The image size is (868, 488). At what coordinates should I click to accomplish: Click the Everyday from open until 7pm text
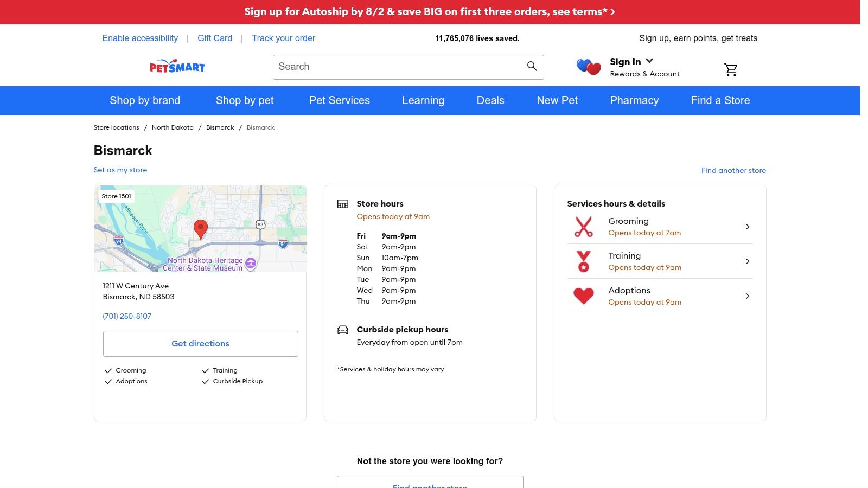pos(410,342)
